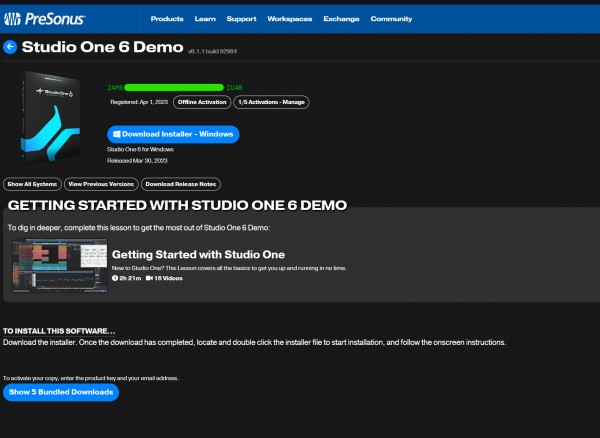Click the PreSonus logo in the header
This screenshot has height=438, width=600.
[x=46, y=18]
